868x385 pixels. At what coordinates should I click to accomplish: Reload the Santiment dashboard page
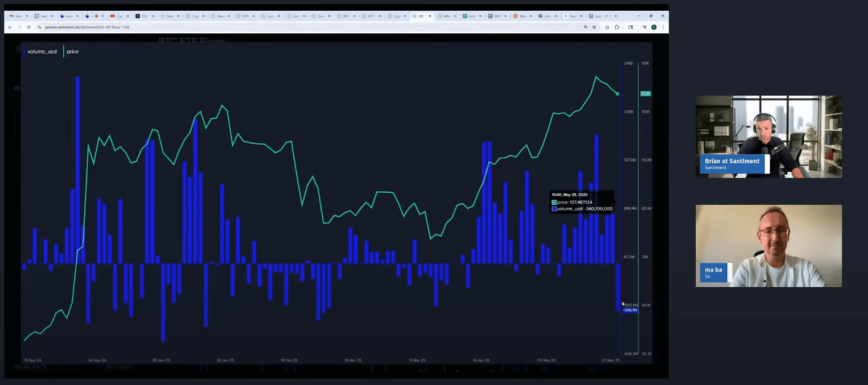[x=29, y=27]
